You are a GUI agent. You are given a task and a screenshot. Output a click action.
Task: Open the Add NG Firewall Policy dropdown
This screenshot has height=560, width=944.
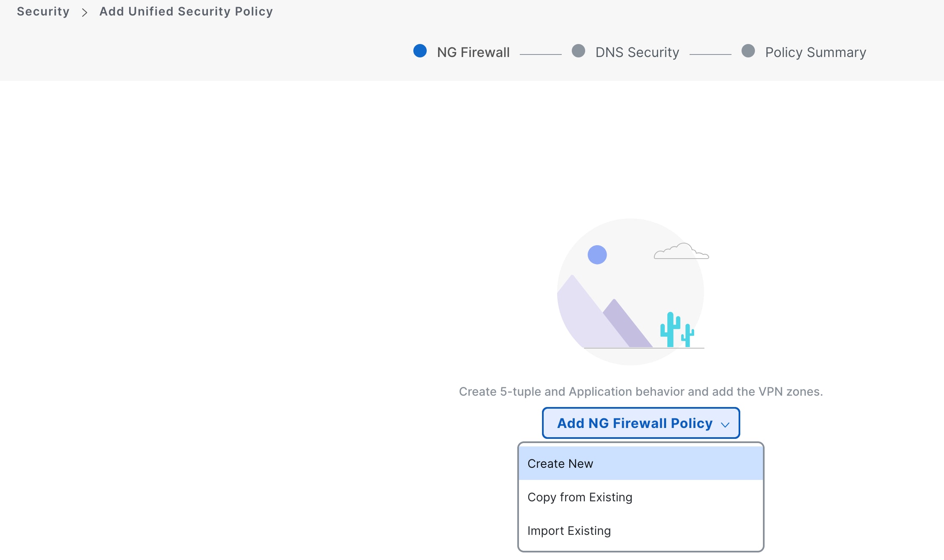pyautogui.click(x=634, y=423)
